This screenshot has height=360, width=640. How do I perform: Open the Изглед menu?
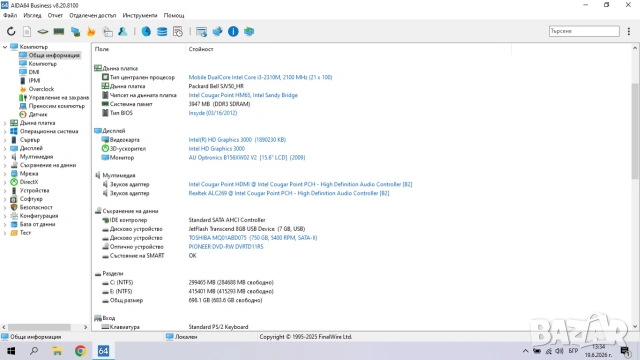click(32, 16)
